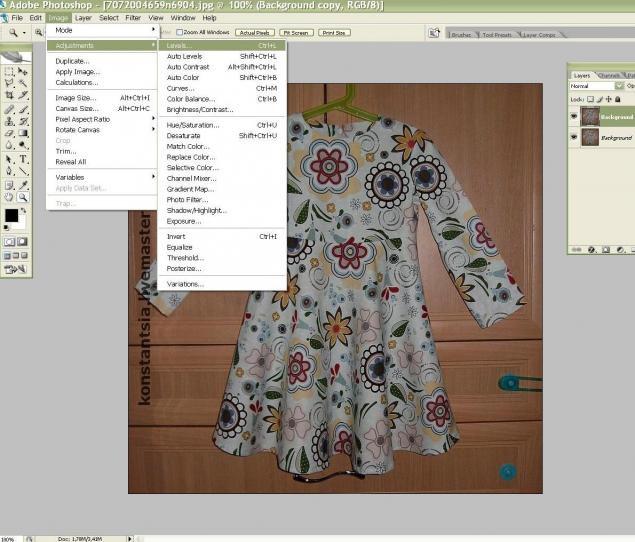Select the Slice tool
635x542 pixels.
pyautogui.click(x=23, y=95)
